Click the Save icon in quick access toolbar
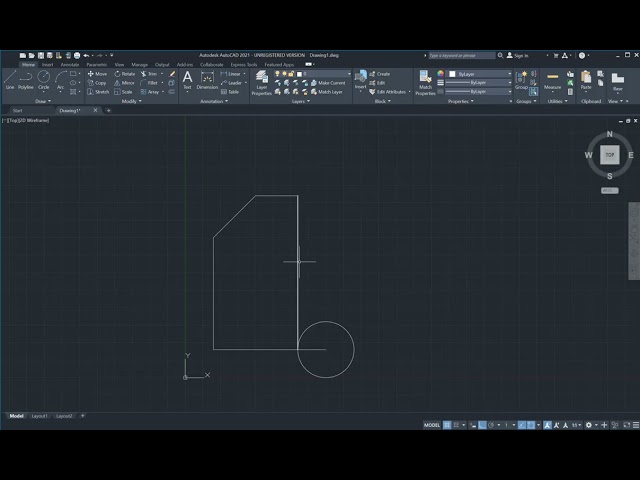 tap(41, 56)
